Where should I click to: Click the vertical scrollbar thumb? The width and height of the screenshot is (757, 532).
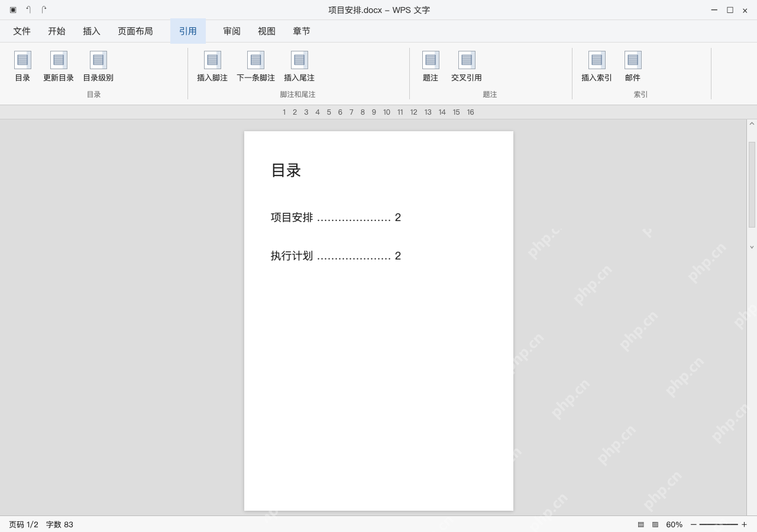[752, 184]
